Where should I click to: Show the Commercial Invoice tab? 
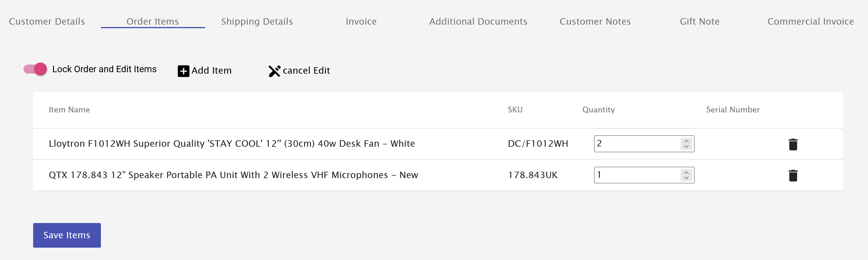[x=810, y=22]
